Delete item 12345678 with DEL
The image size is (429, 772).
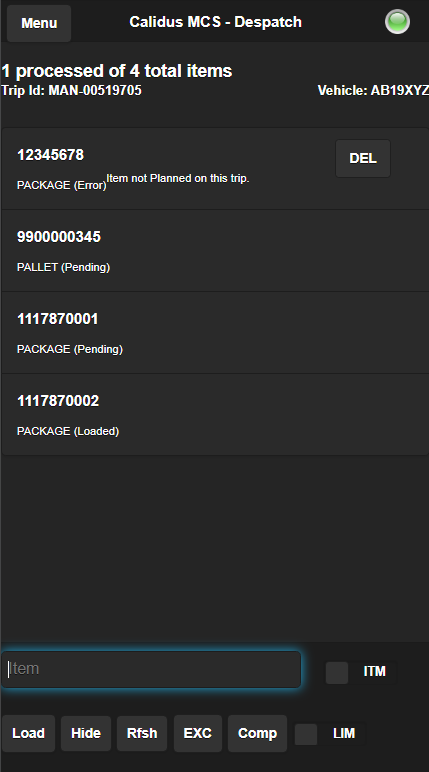click(x=363, y=159)
